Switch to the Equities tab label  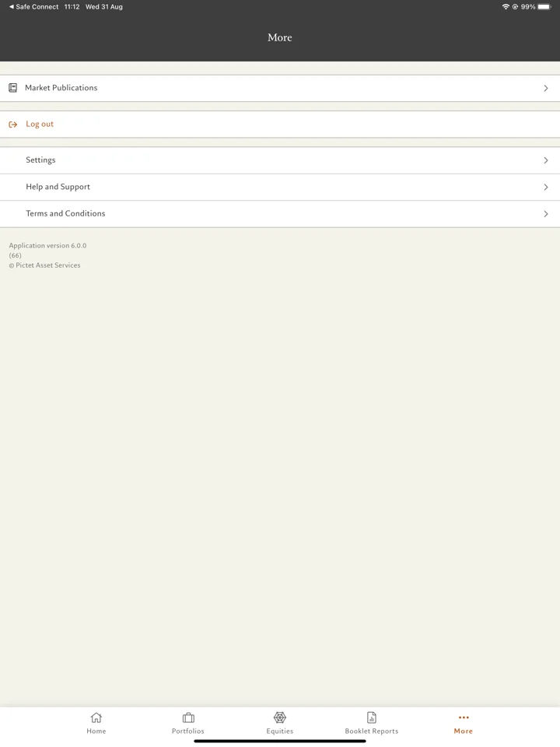pos(280,731)
